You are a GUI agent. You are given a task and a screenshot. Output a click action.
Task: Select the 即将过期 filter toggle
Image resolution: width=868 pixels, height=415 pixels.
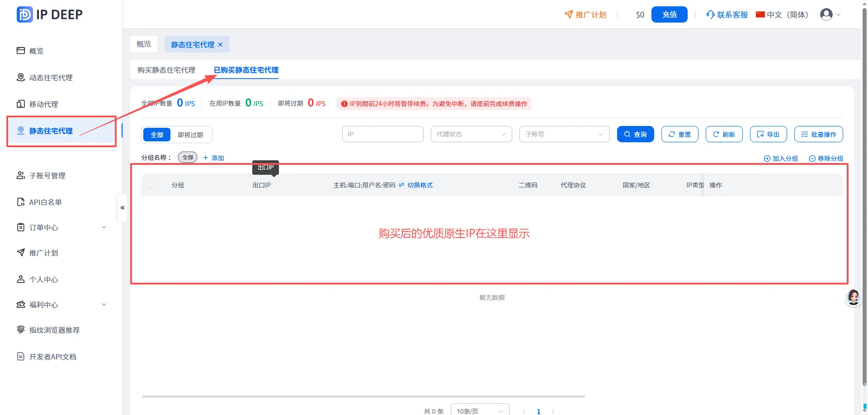pyautogui.click(x=190, y=135)
